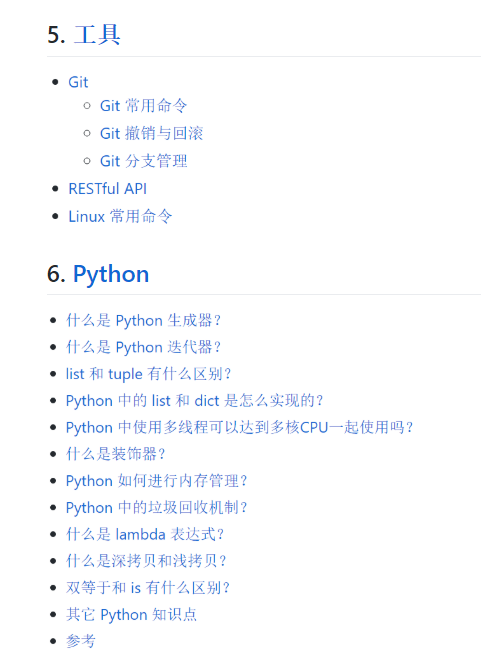Open Python 中的 list 和 dict 实现 link
The width and height of the screenshot is (481, 663).
(194, 400)
